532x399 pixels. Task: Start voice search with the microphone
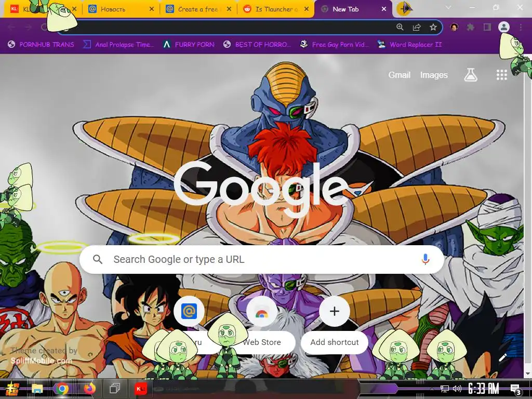coord(425,260)
